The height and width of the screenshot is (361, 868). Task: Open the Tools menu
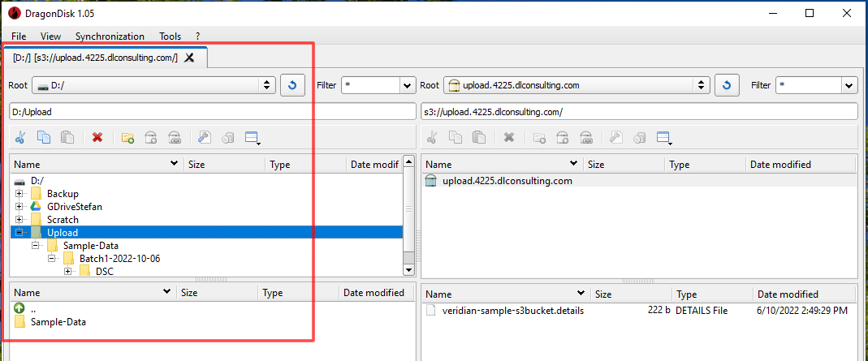170,36
